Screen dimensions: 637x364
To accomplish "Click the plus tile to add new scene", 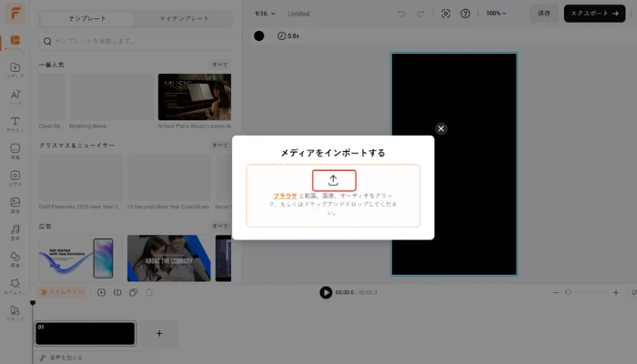I will point(159,334).
